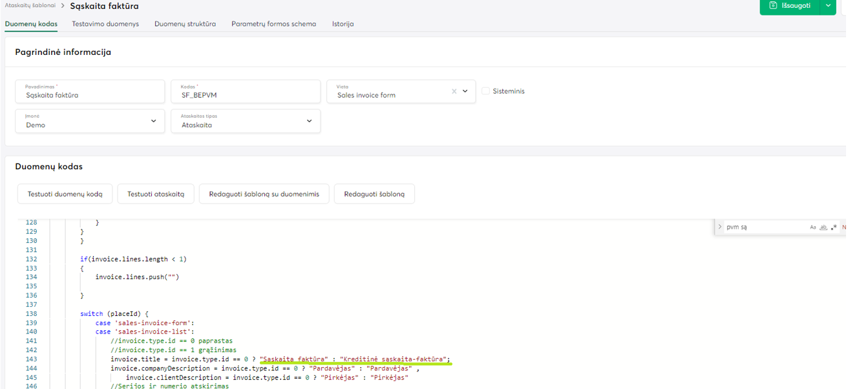
Task: Open the Išsaugoti split-button arrow
Action: [828, 6]
